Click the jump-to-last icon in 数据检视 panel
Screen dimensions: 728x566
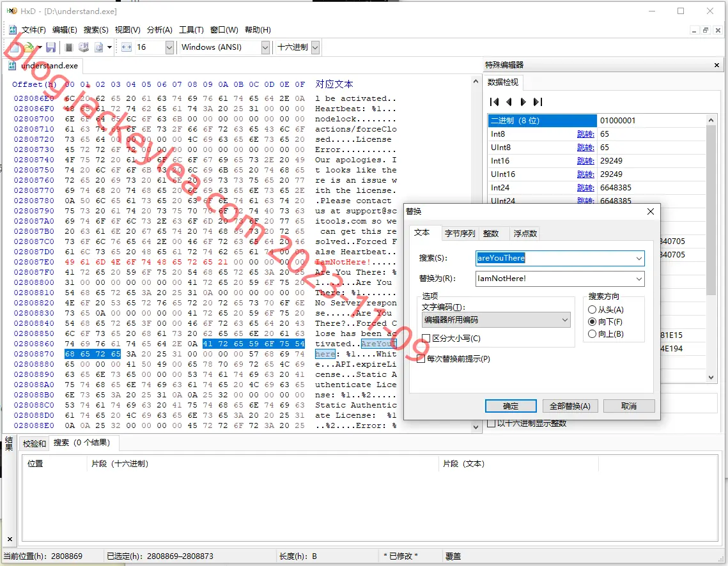[537, 102]
